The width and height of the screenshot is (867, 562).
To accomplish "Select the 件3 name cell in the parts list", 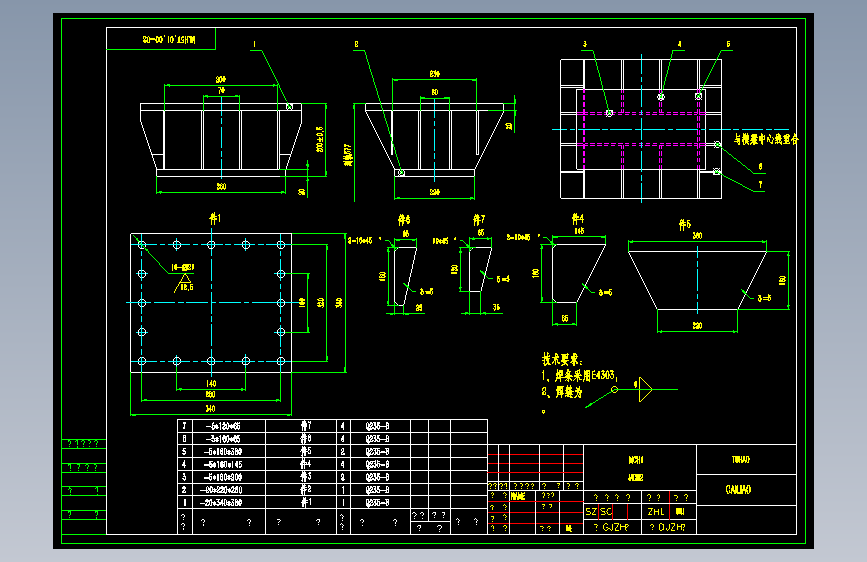I will pyautogui.click(x=301, y=477).
